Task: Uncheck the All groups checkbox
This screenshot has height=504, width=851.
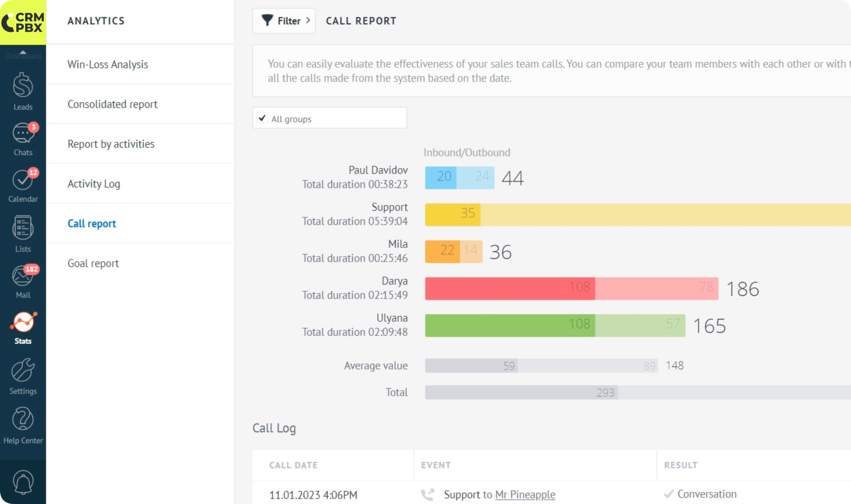Action: [x=262, y=118]
